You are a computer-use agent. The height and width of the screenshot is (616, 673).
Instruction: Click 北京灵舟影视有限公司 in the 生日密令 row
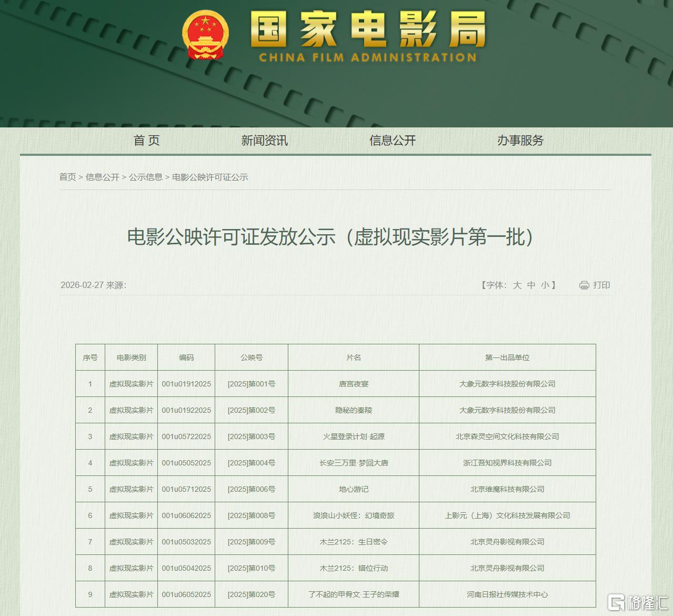click(x=507, y=542)
